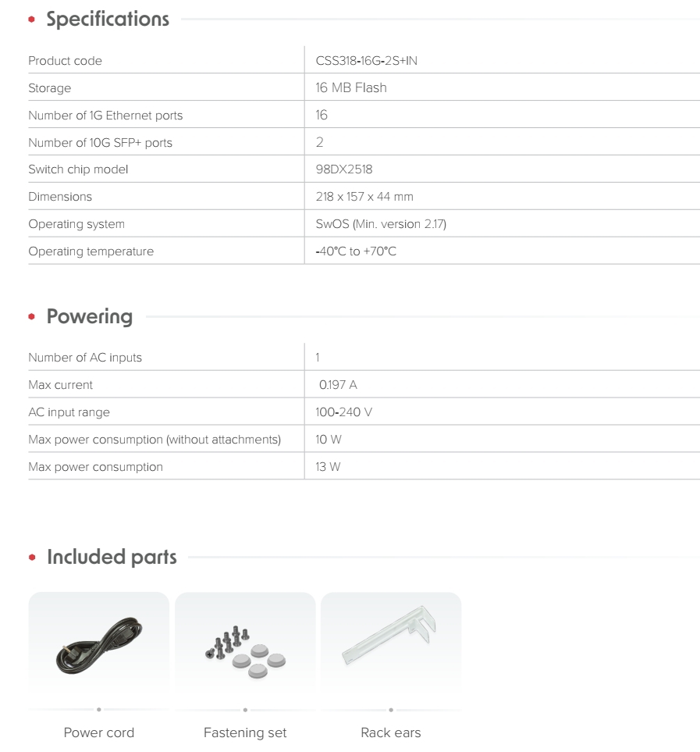700x752 pixels.
Task: Click the AC input range label
Action: [x=69, y=412]
